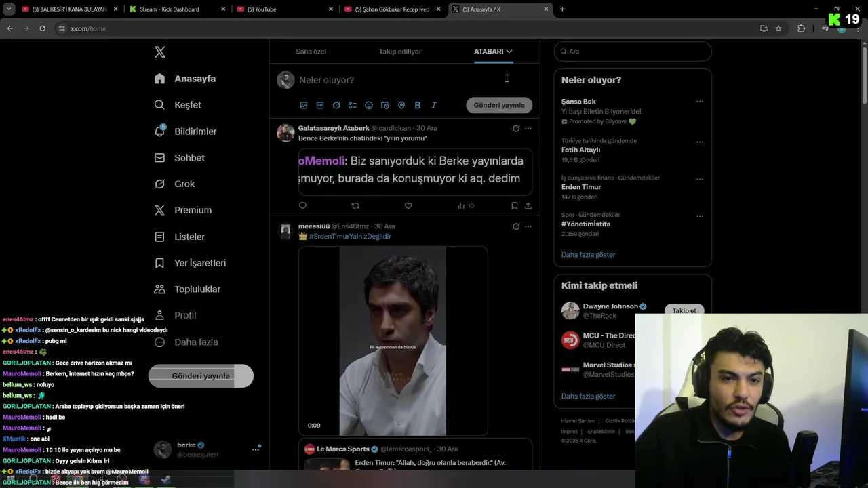868x488 pixels.
Task: Repost Galatasaraylı Ataberk's post
Action: [x=355, y=205]
